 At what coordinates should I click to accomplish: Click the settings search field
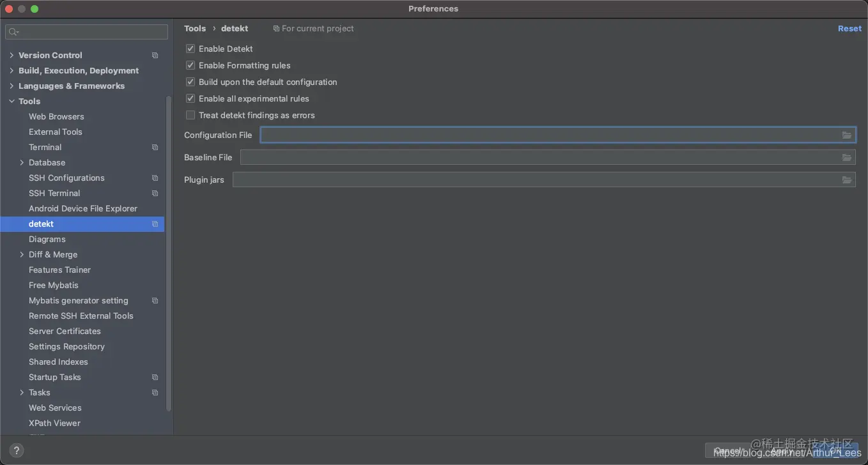[x=87, y=32]
